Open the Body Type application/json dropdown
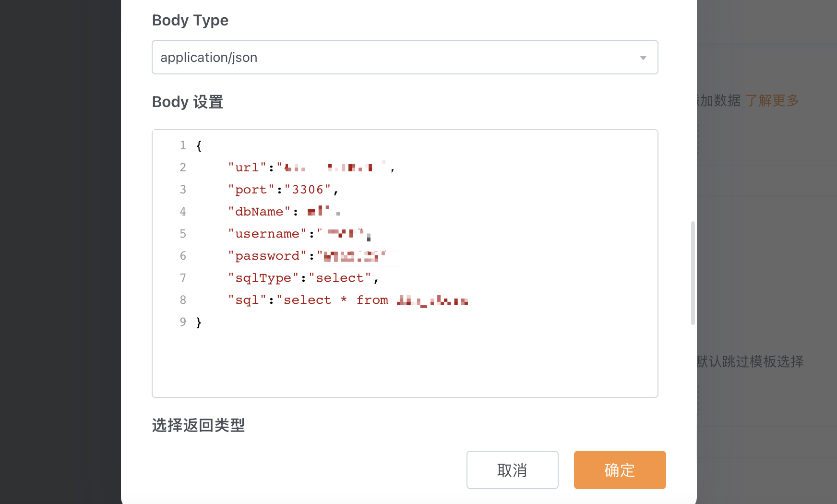 click(405, 57)
